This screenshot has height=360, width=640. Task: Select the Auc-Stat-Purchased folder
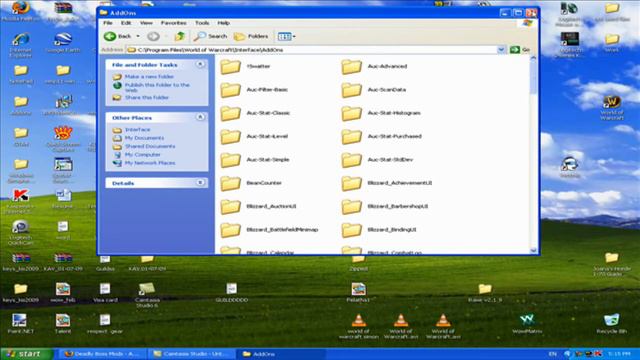(381, 136)
